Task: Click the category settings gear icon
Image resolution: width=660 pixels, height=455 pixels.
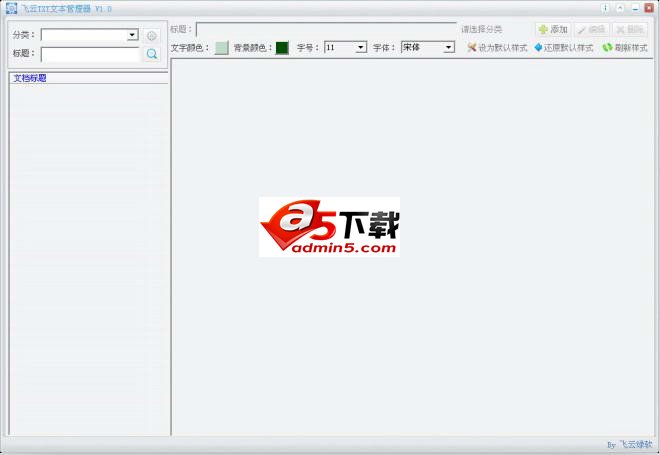Action: 152,35
